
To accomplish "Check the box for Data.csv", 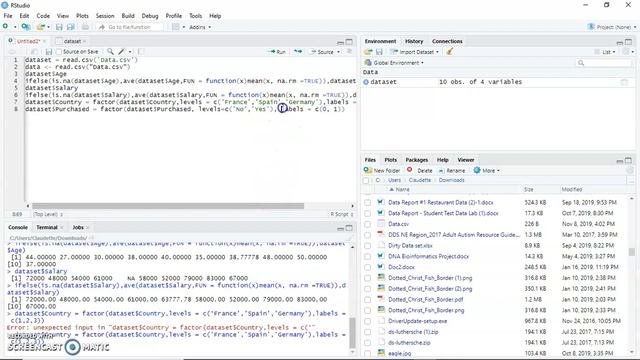I will coord(368,224).
